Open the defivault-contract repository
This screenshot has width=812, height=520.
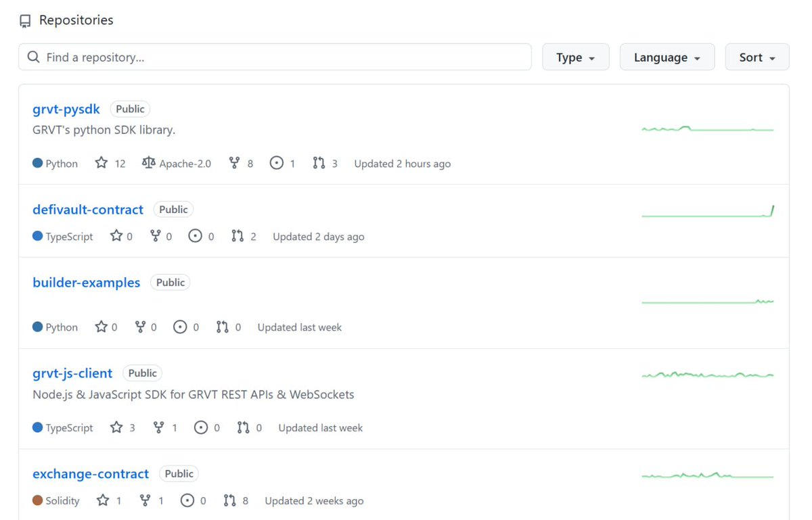coord(88,210)
